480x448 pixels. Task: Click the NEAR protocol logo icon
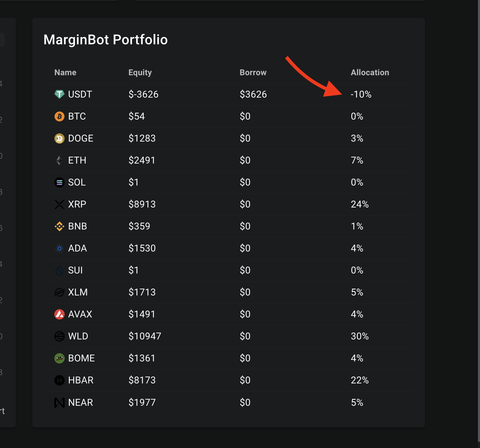click(59, 402)
